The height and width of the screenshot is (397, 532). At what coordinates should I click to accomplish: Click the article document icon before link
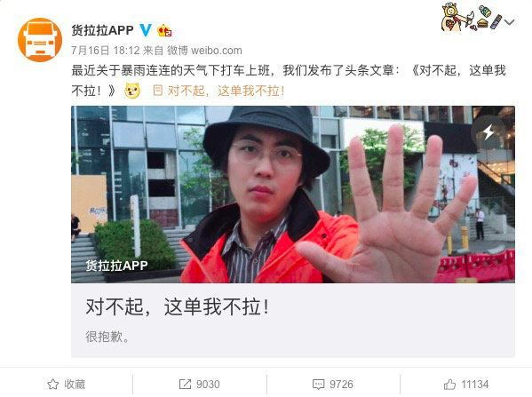[x=157, y=91]
